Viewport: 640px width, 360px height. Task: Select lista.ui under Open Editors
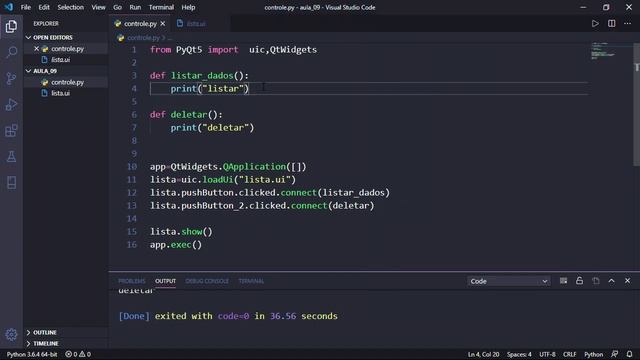tap(65, 60)
